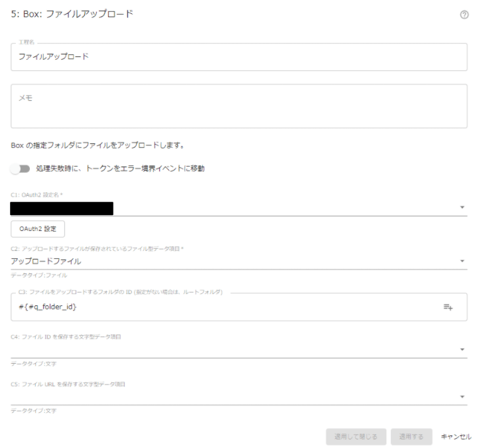This screenshot has height=448, width=479.
Task: Click the 適用する button
Action: (x=411, y=437)
